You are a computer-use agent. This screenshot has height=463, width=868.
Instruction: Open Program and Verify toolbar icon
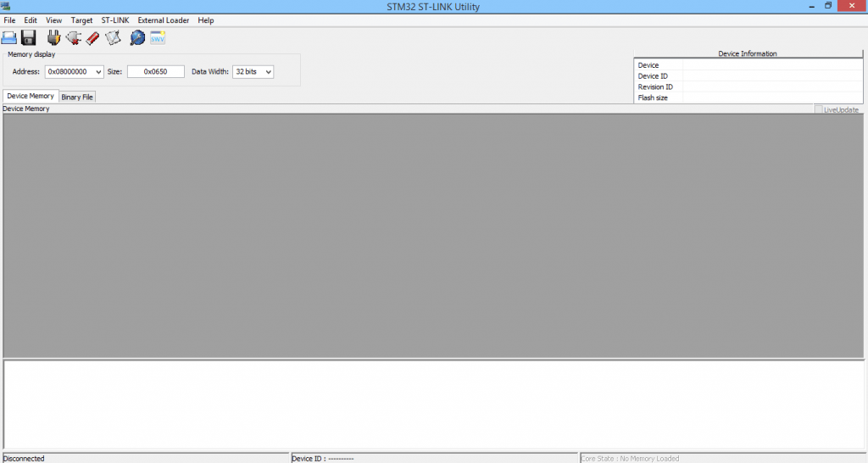tap(113, 37)
